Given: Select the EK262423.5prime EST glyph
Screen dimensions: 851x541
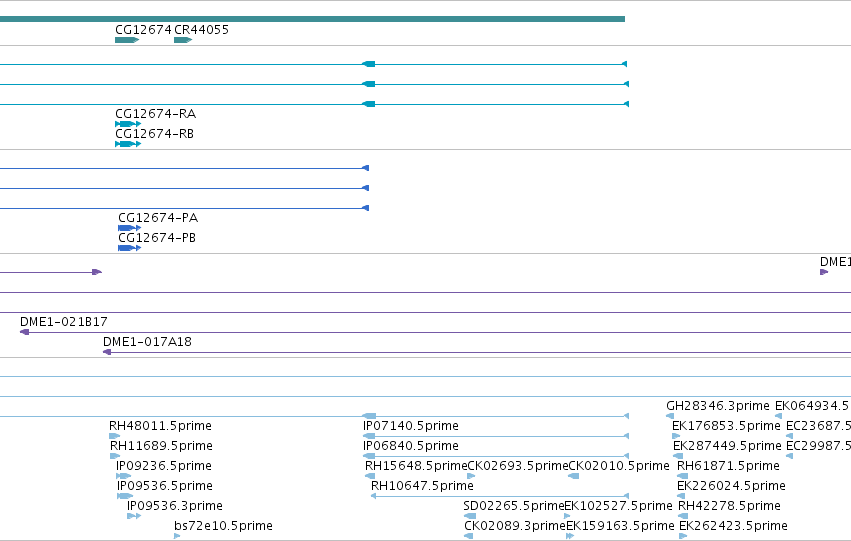Looking at the screenshot, I should [683, 536].
